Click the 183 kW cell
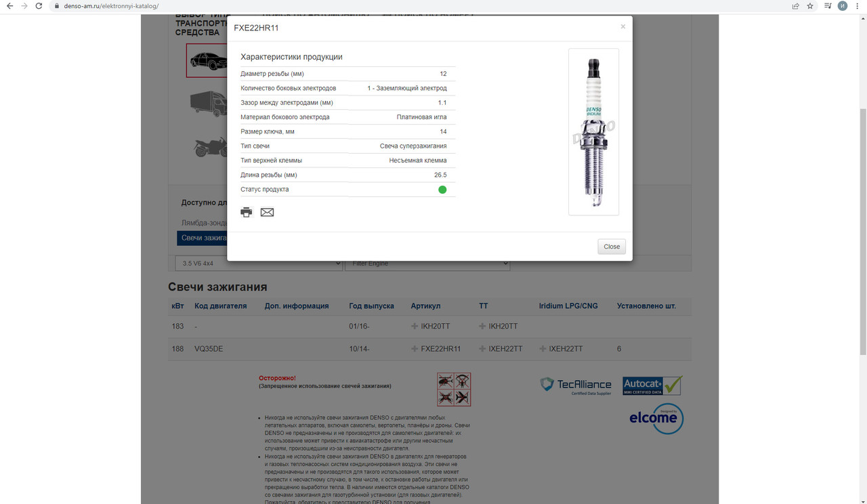867x504 pixels. (177, 326)
